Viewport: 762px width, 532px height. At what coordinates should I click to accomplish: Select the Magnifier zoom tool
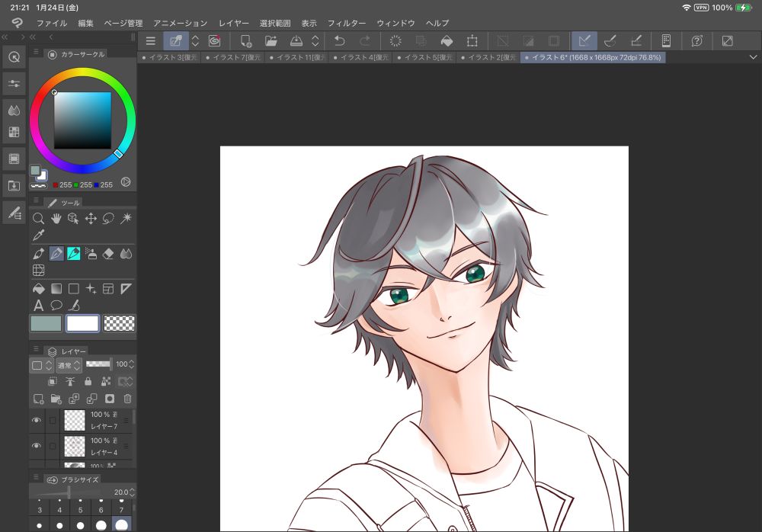[x=38, y=218]
